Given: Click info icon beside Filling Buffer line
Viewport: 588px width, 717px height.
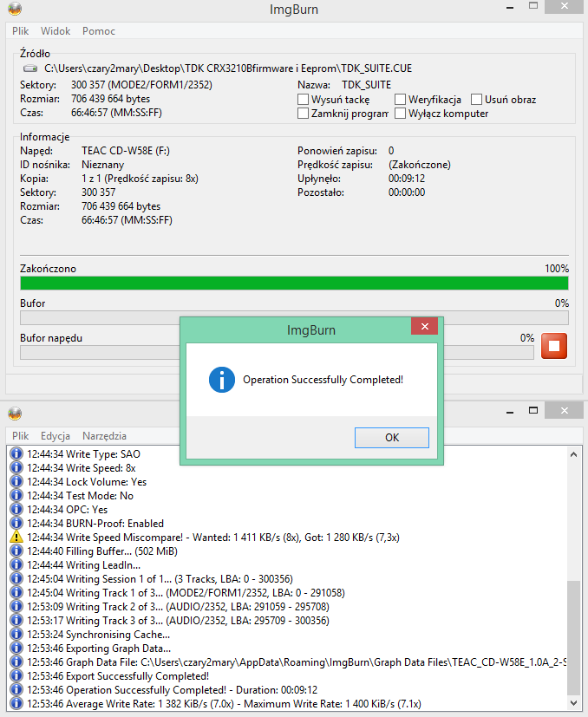Looking at the screenshot, I should (x=16, y=551).
